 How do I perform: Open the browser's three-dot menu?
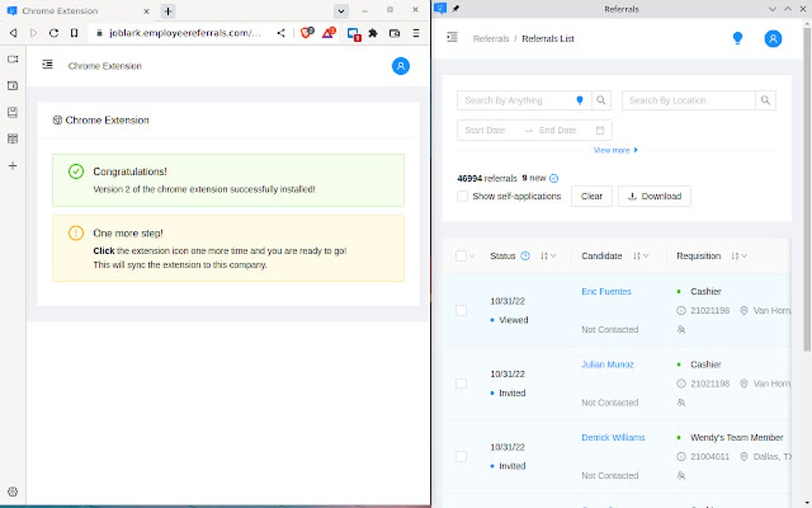(x=416, y=33)
